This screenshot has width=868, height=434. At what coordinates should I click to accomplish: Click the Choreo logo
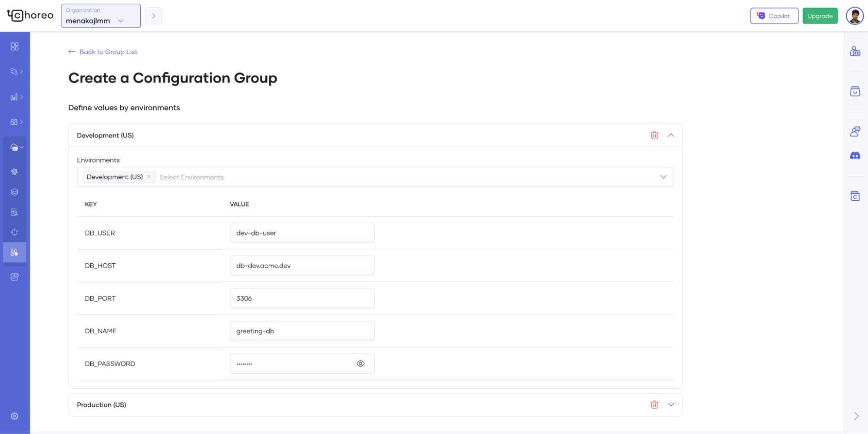point(30,16)
